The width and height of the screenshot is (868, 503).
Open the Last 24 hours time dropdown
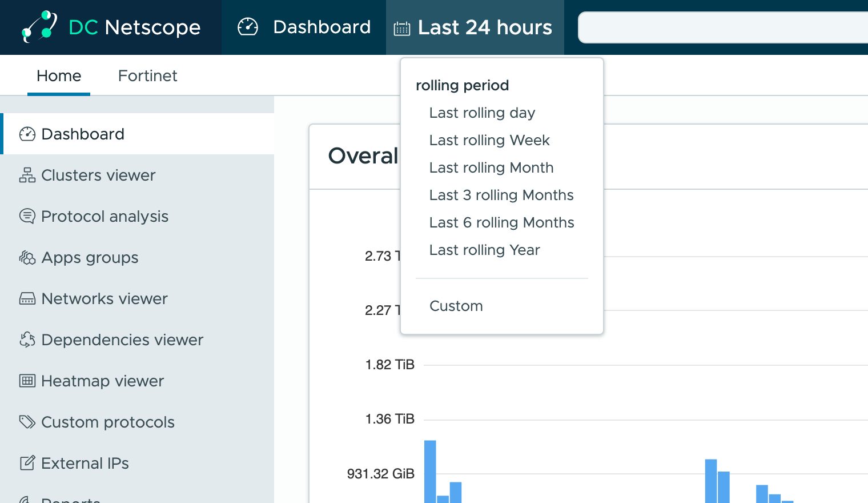(475, 27)
